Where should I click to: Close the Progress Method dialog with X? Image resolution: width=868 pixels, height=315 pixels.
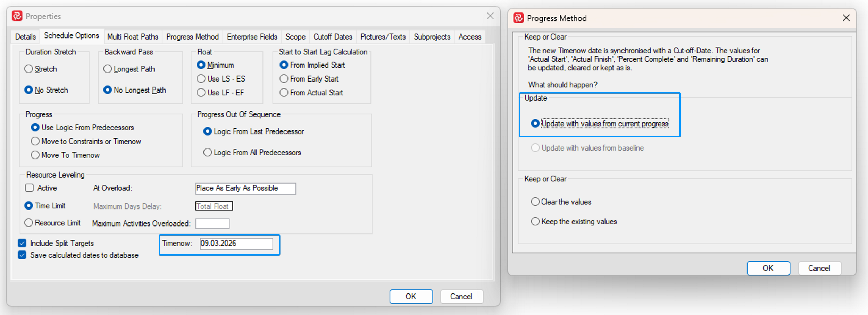pyautogui.click(x=846, y=18)
